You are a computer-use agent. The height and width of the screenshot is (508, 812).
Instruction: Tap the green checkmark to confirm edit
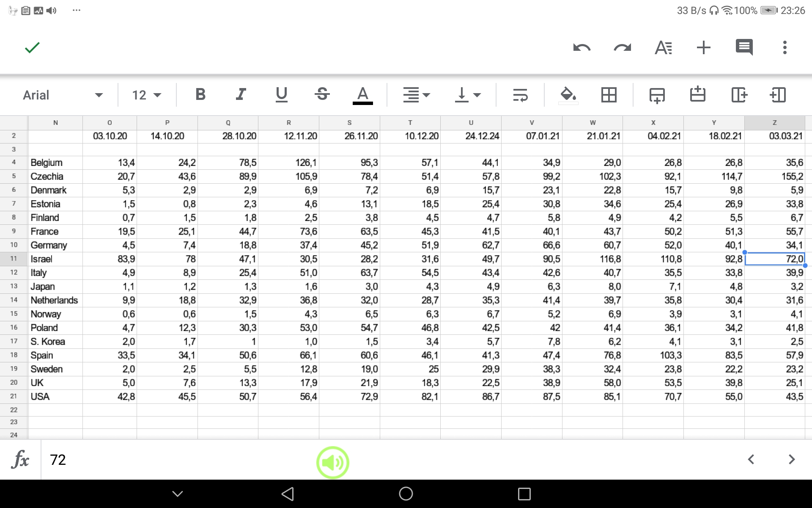point(32,47)
